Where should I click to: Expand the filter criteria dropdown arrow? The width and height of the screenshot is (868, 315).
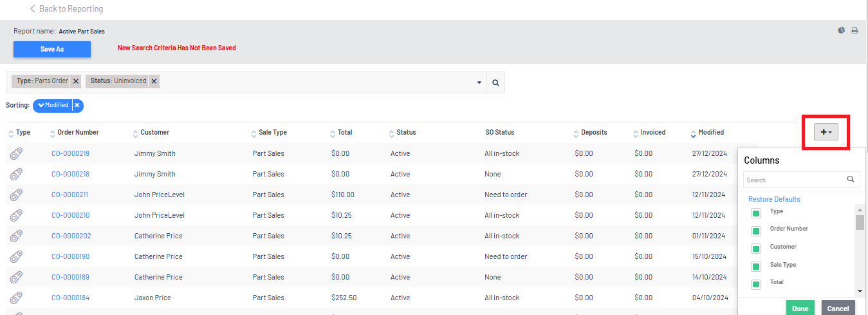[x=479, y=82]
